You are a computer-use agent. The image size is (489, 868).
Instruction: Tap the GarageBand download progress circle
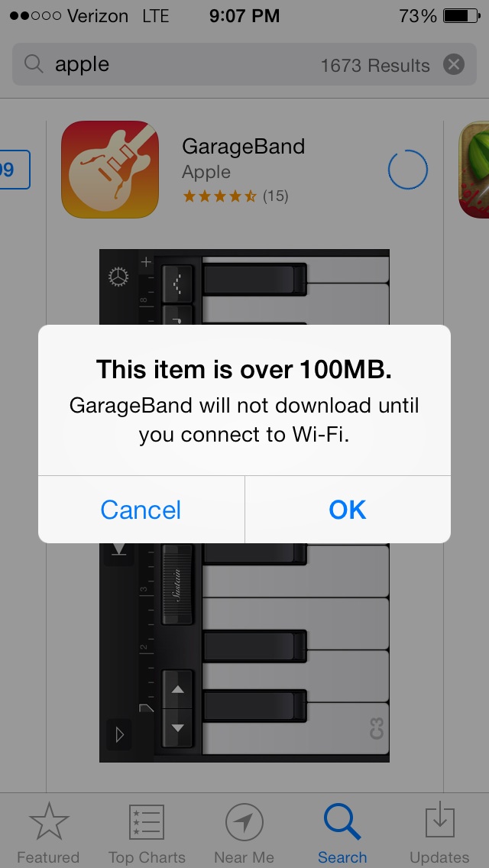point(408,170)
